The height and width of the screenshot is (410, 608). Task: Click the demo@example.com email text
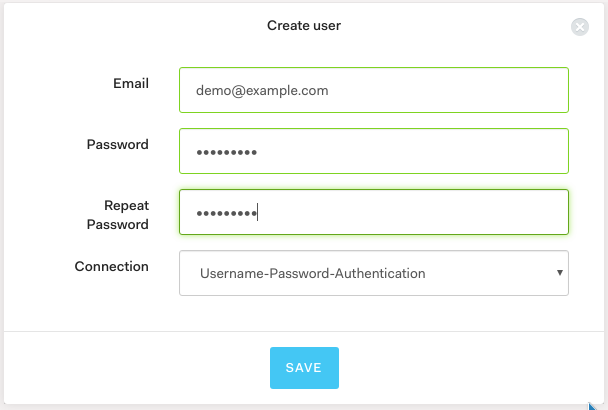point(262,91)
